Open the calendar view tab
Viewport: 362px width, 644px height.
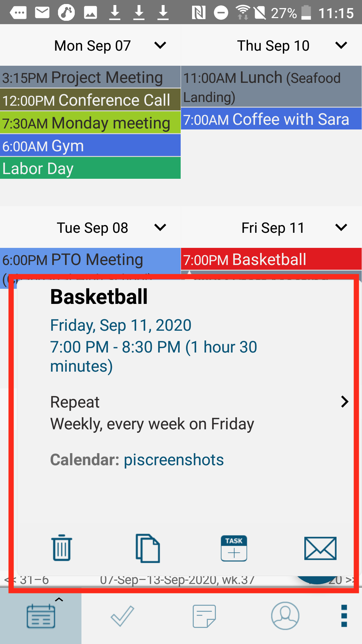tap(41, 616)
